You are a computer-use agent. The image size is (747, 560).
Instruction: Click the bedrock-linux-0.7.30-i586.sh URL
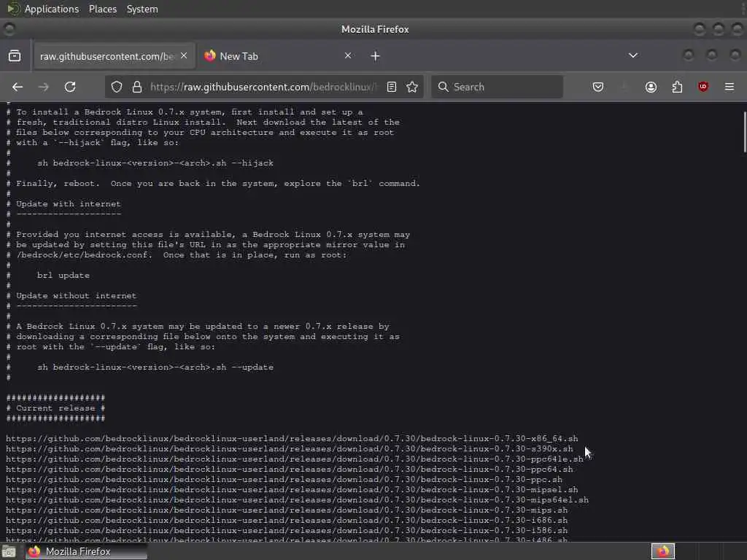(286, 531)
